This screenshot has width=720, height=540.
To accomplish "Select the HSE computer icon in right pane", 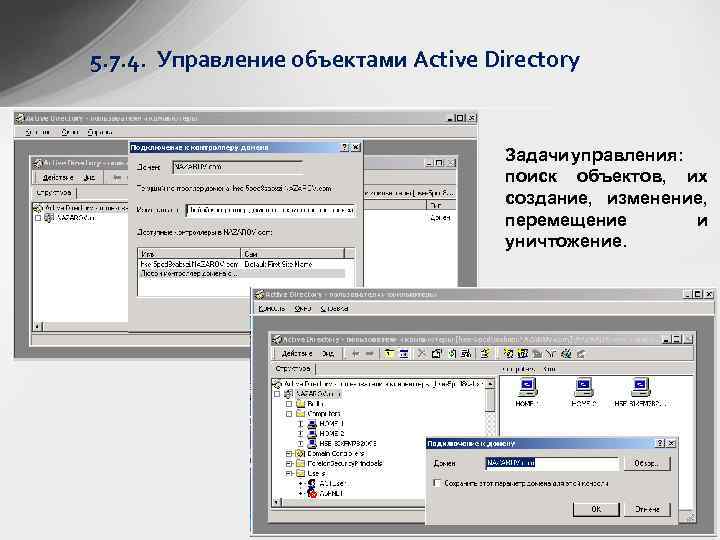I will tap(641, 387).
